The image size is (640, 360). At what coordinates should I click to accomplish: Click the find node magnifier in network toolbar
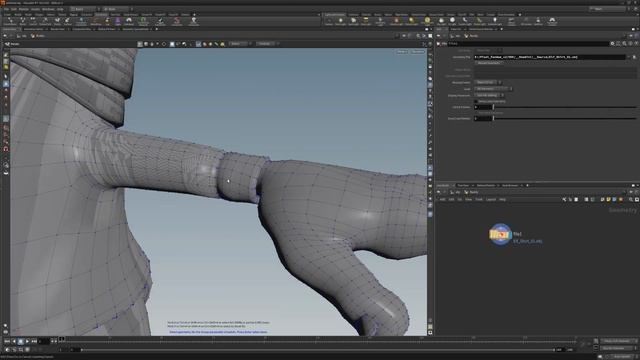(631, 200)
